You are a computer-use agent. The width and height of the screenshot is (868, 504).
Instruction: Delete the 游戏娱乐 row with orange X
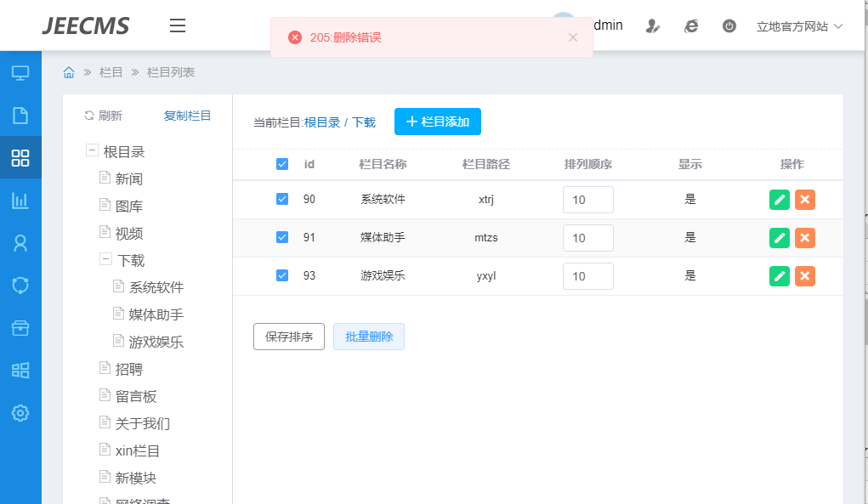tap(804, 276)
